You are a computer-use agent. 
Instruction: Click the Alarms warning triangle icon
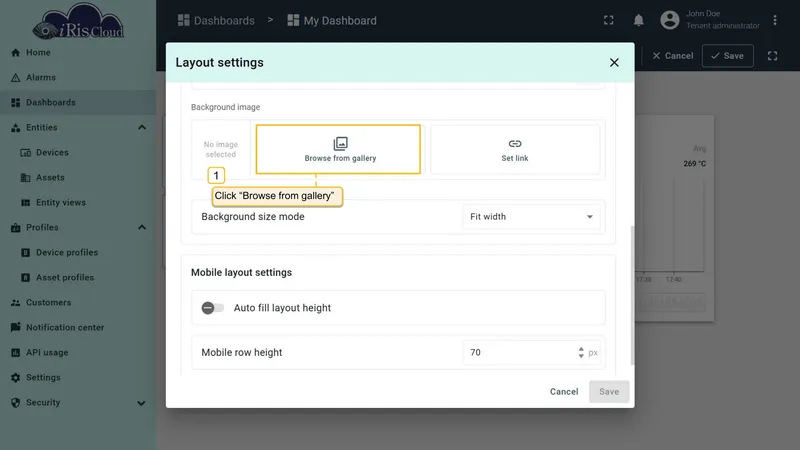[x=16, y=78]
